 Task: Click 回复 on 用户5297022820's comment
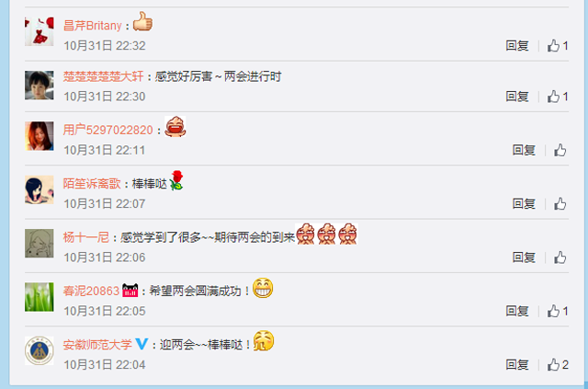pyautogui.click(x=524, y=150)
